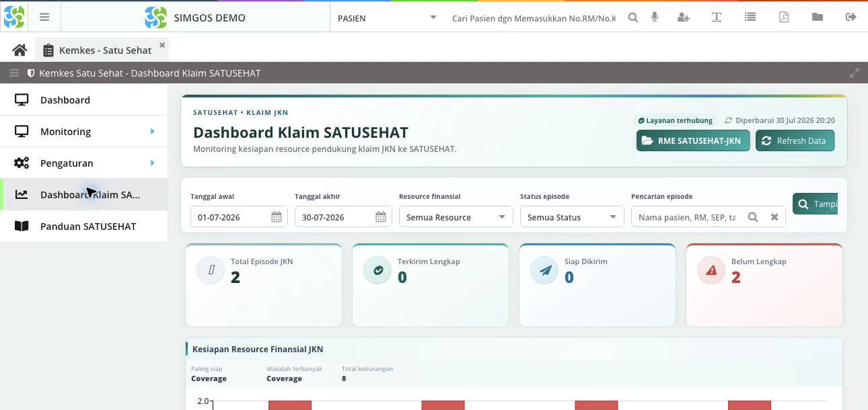The image size is (868, 410).
Task: Close the Kemkes - Satu Sehat tab
Action: pyautogui.click(x=162, y=46)
